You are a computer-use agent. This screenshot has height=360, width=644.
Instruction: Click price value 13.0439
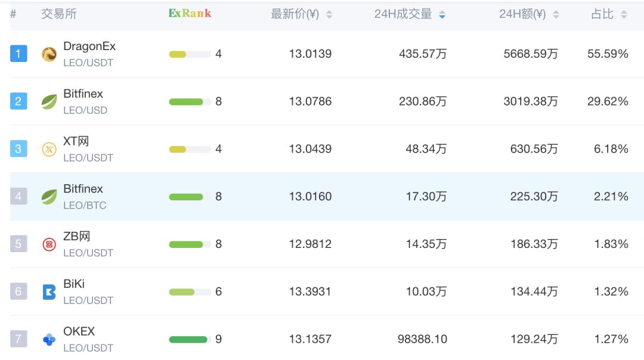pyautogui.click(x=310, y=149)
